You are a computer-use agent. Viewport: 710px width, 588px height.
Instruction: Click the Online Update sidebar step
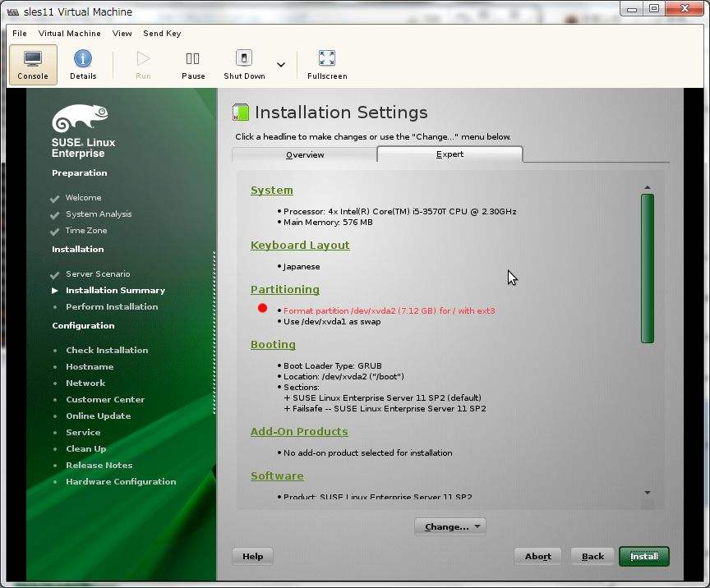click(99, 416)
